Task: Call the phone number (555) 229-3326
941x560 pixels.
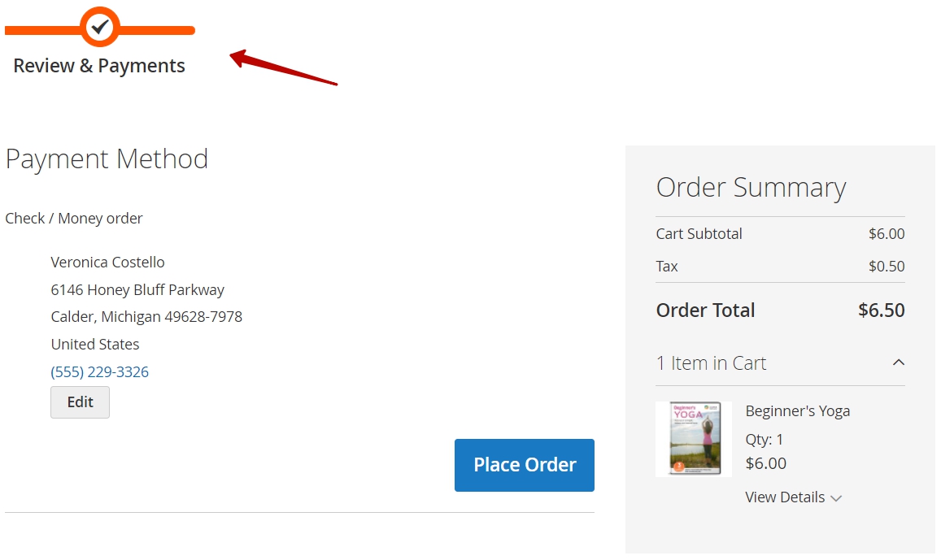Action: click(99, 371)
